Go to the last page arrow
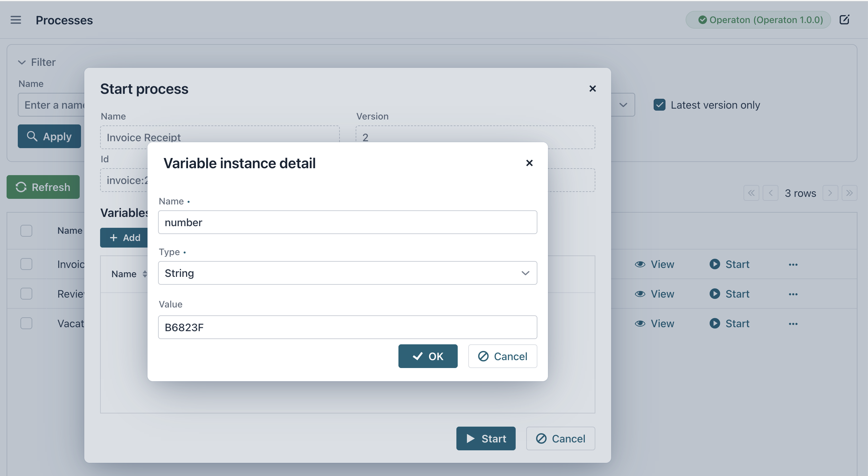This screenshot has height=476, width=868. (849, 193)
